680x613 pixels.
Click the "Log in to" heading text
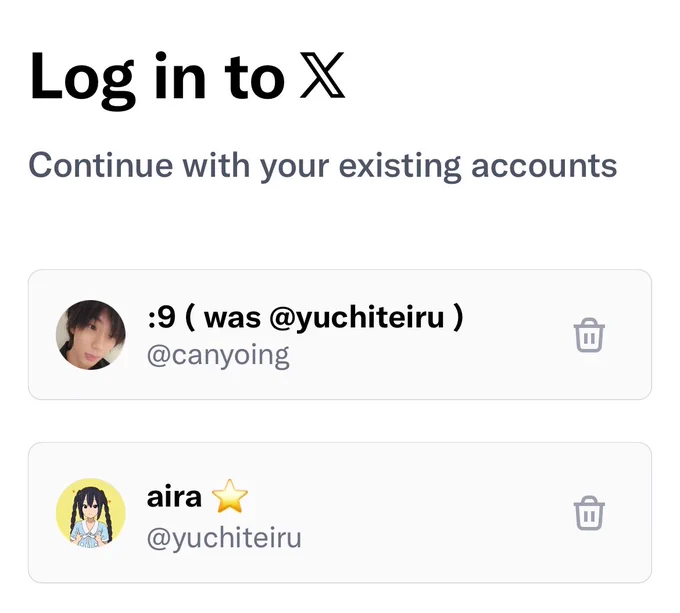click(x=157, y=78)
